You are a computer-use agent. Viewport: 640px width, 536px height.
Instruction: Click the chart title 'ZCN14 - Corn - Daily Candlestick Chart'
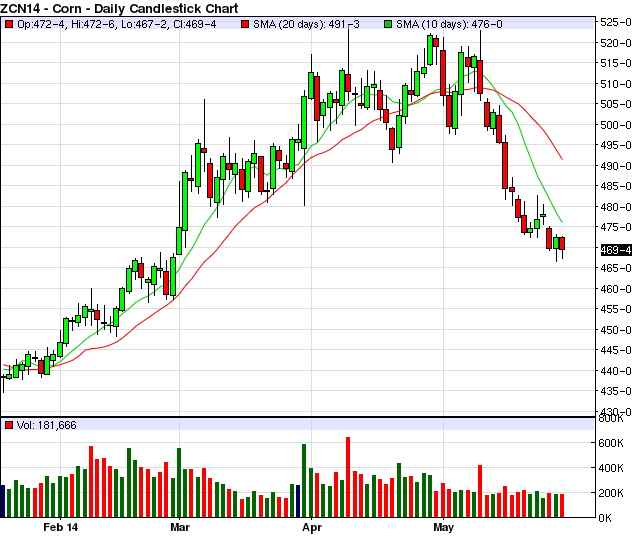(x=119, y=8)
